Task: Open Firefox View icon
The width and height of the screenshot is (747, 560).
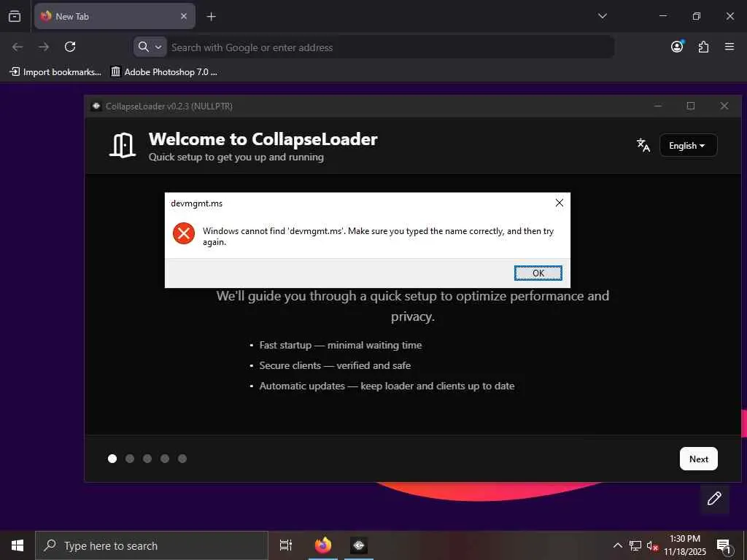Action: (15, 16)
